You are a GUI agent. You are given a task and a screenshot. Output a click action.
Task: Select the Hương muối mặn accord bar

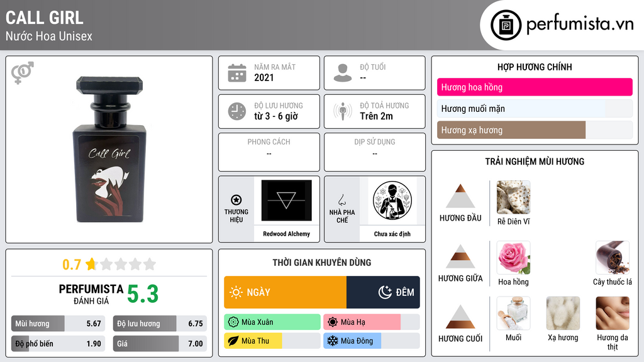pos(535,109)
